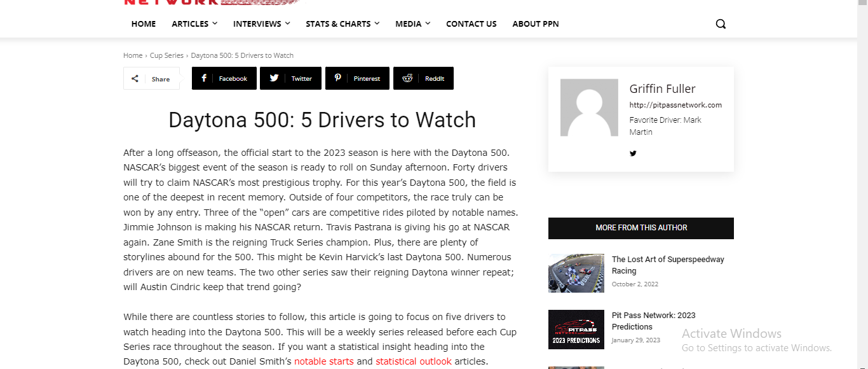This screenshot has height=369, width=868.
Task: Open the site search magnifier icon
Action: click(721, 24)
